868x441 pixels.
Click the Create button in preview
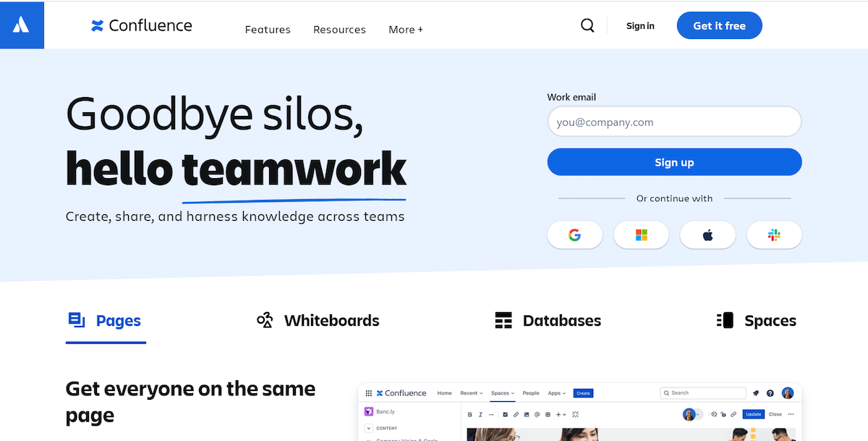[x=583, y=393]
